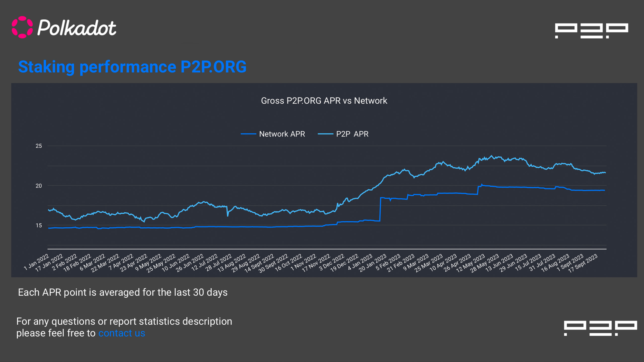The image size is (644, 362).
Task: Click the x-axis label '29 Aug 2022'
Action: coord(246,263)
